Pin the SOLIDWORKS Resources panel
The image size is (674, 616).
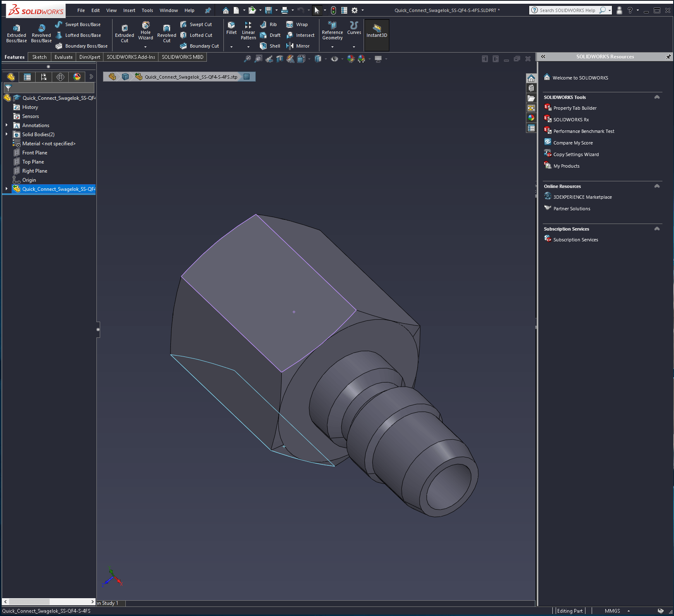[x=668, y=57]
